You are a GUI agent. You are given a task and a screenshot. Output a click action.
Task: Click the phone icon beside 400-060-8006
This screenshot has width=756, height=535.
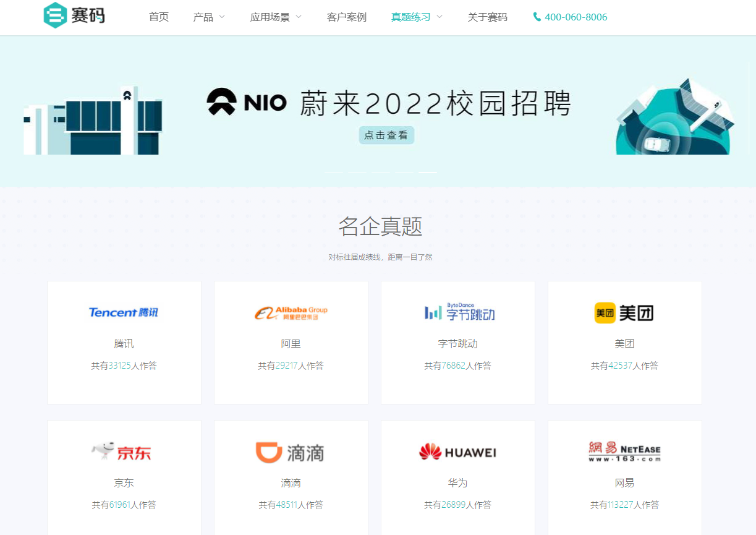coord(537,17)
